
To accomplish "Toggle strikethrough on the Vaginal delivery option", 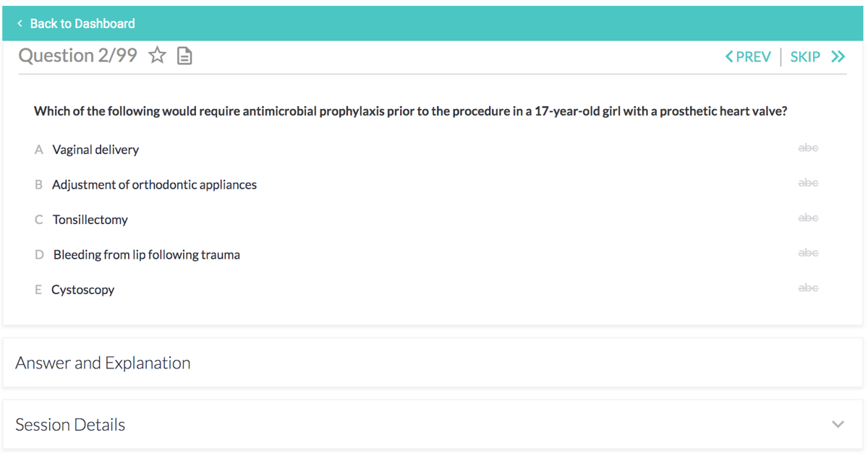I will click(x=808, y=147).
